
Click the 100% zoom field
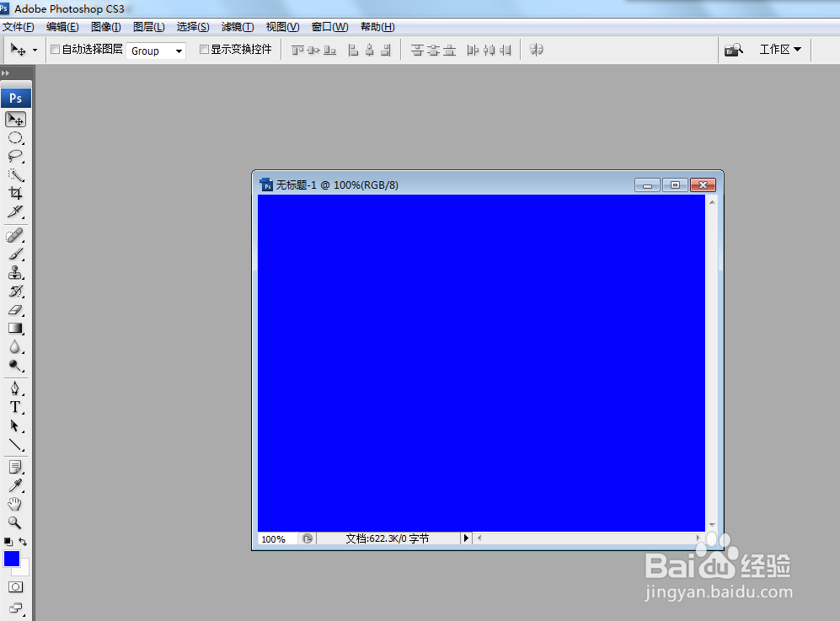277,539
